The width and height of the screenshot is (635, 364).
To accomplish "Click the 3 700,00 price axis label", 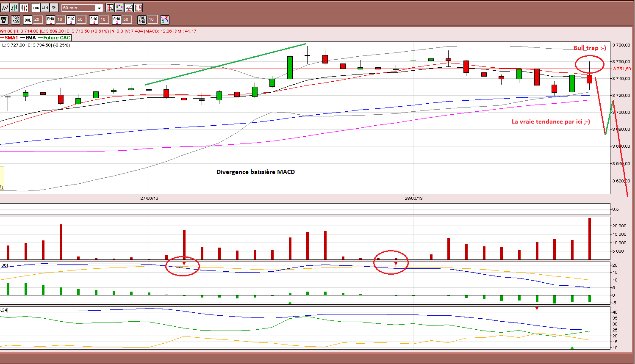I will point(621,113).
